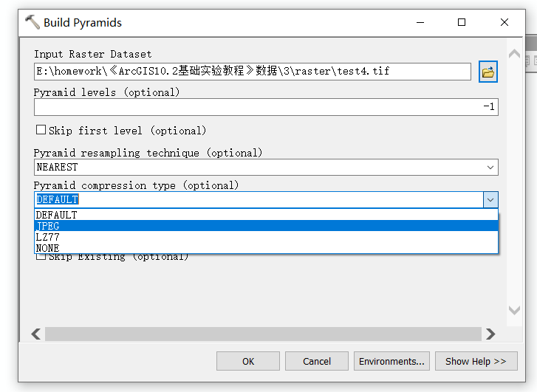537x392 pixels.
Task: Click the highlighted DEFAULT compression text field
Action: coord(259,200)
